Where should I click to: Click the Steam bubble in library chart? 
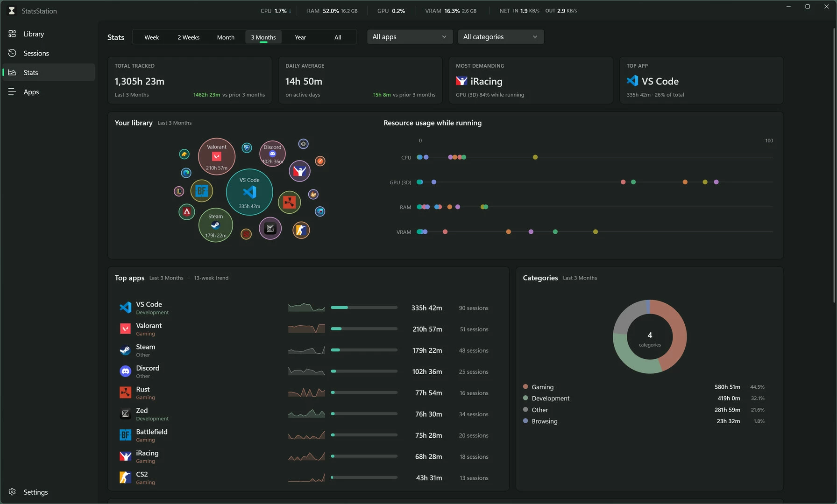click(215, 225)
